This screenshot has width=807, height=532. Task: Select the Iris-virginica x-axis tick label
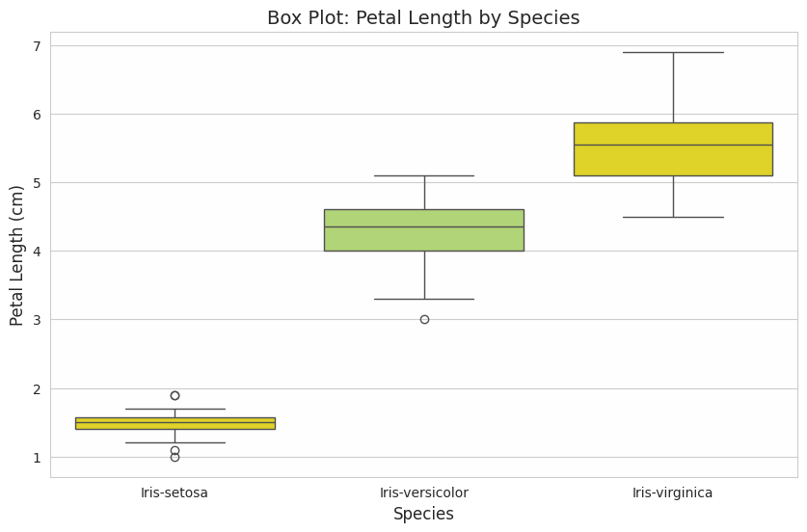pos(673,492)
